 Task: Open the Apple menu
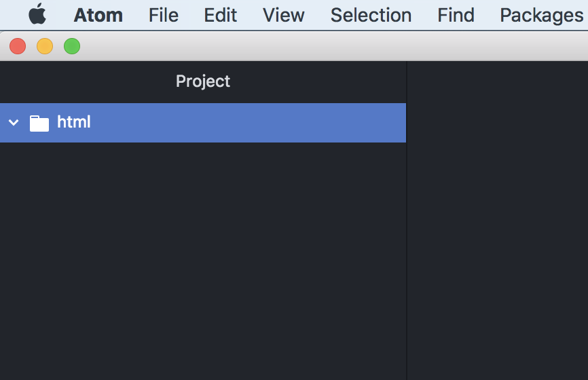(37, 14)
